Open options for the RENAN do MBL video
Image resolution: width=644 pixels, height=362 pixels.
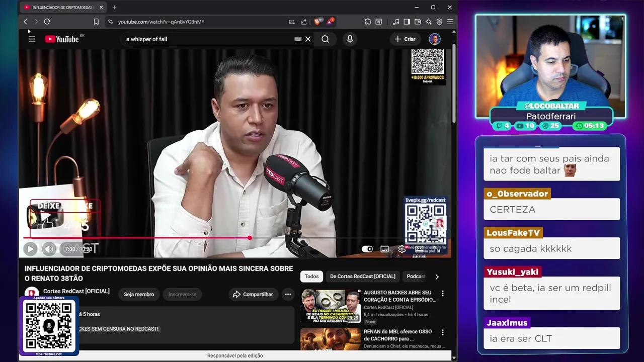[x=443, y=333]
